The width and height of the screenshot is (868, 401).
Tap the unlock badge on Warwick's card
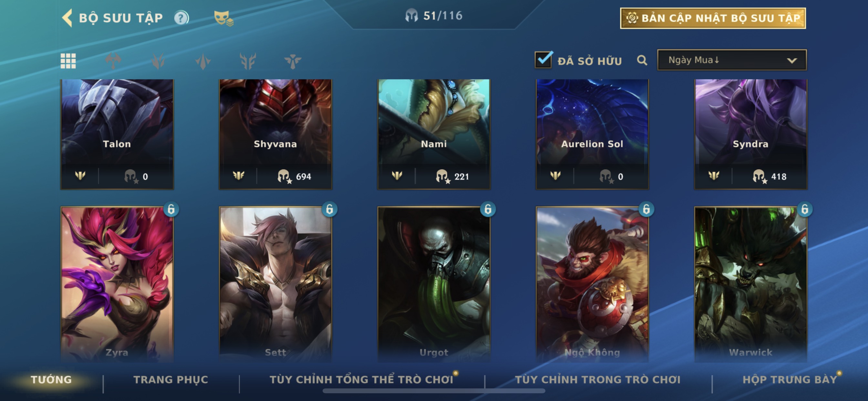point(805,209)
